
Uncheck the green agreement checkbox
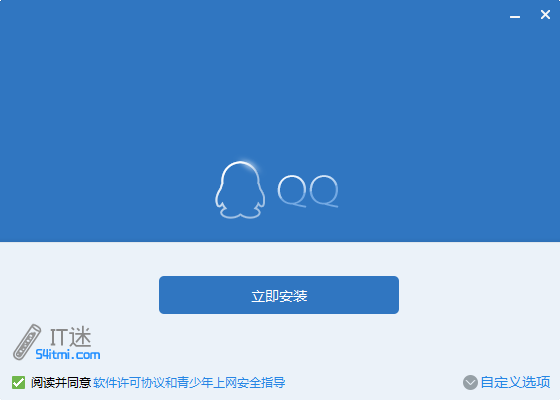tap(18, 382)
